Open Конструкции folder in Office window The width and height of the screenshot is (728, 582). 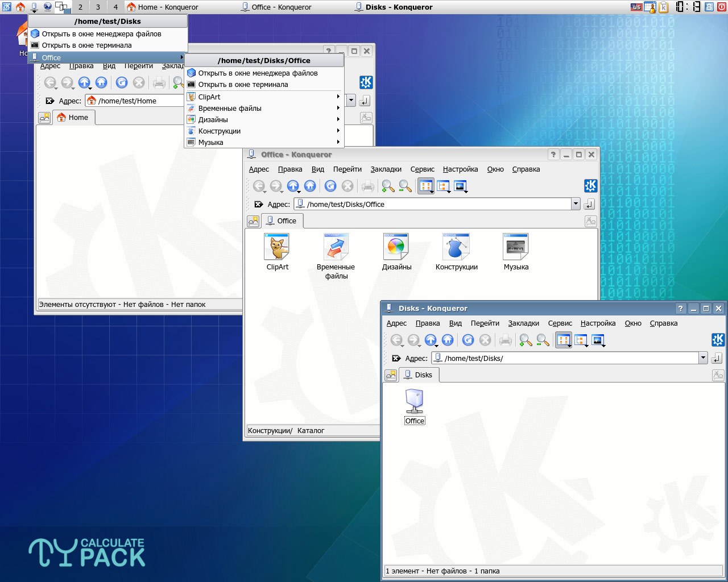[456, 252]
